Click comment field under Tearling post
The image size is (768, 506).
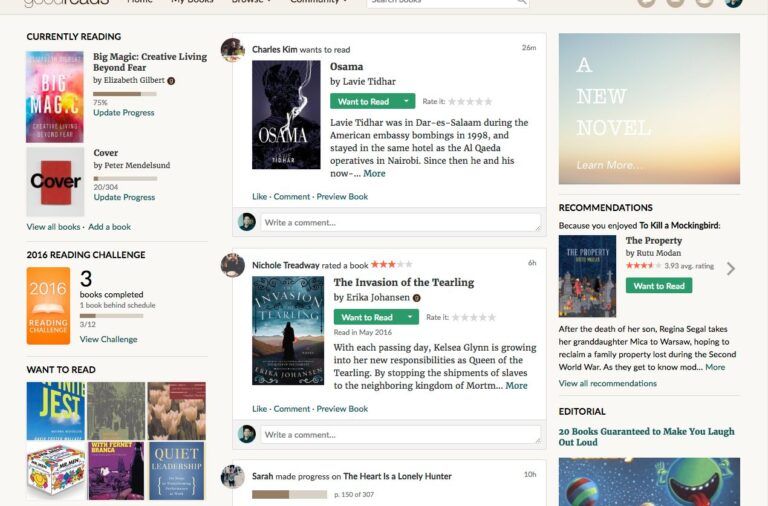coord(401,434)
